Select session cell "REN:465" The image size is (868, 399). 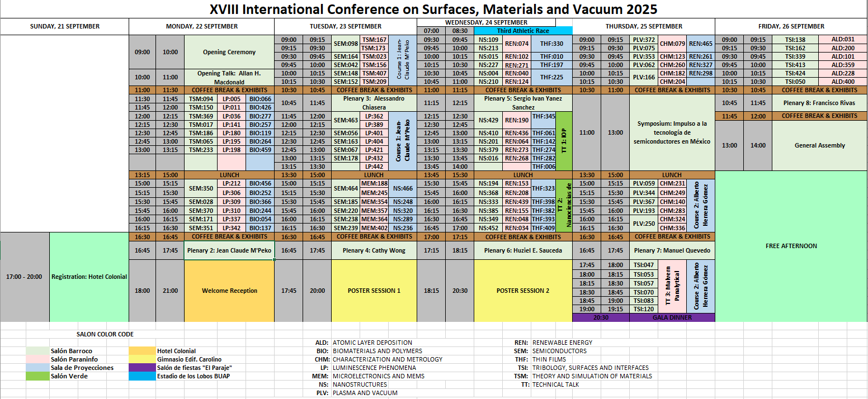point(700,44)
